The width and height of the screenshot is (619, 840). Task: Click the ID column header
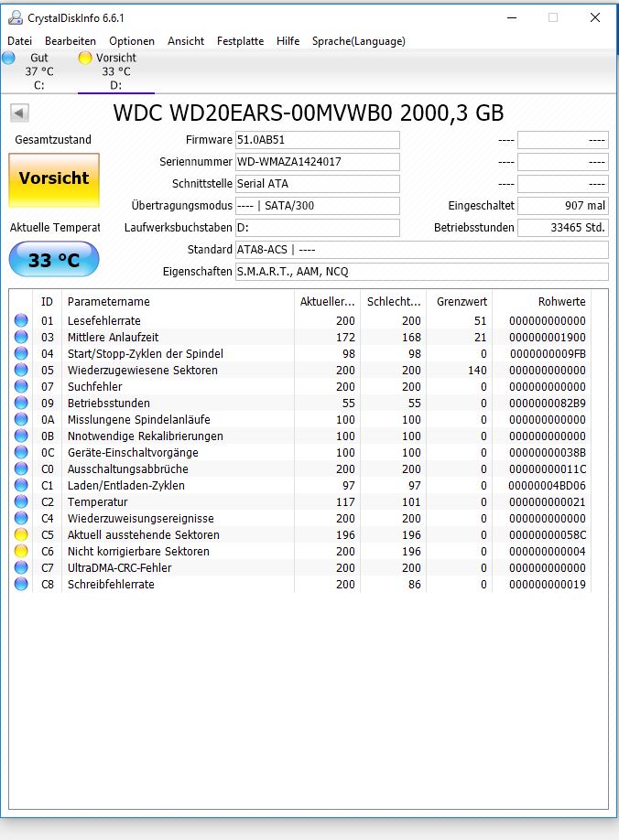[48, 302]
